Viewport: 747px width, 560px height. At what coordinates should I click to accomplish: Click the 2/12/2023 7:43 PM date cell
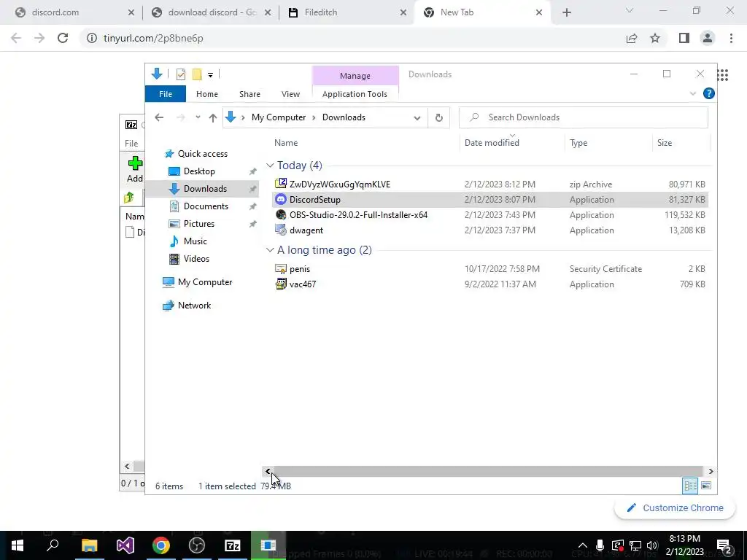click(x=500, y=215)
